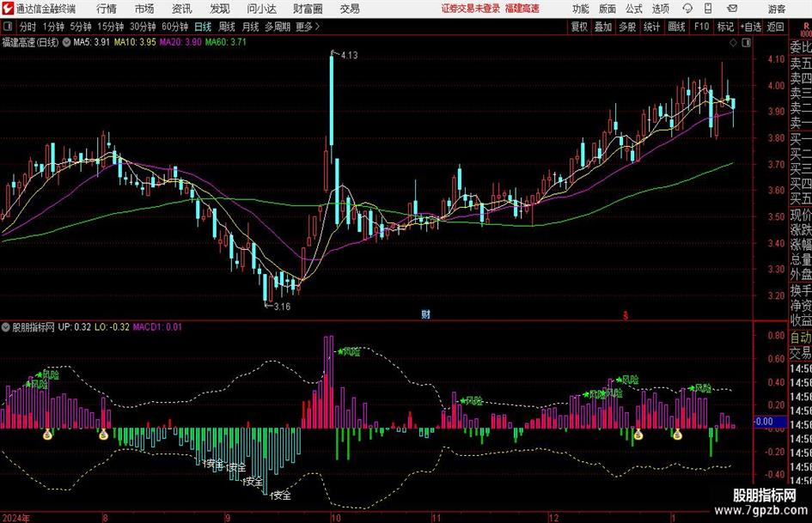812x523 pixels.
Task: Click the 自动 label in right panel
Action: 801,338
